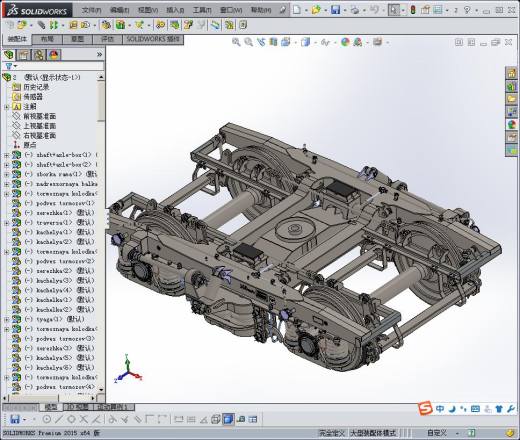Open the PropertyManager tab icon
The image size is (520, 440).
point(24,55)
